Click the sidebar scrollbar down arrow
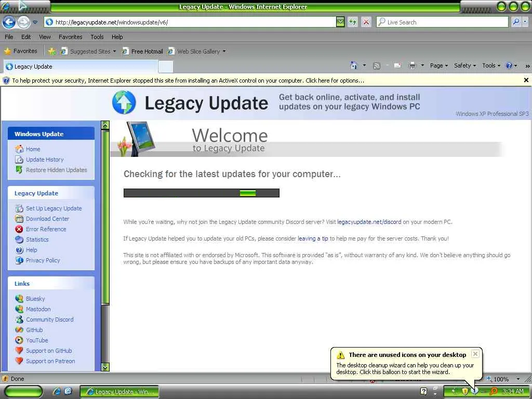This screenshot has height=399, width=532. 105,367
